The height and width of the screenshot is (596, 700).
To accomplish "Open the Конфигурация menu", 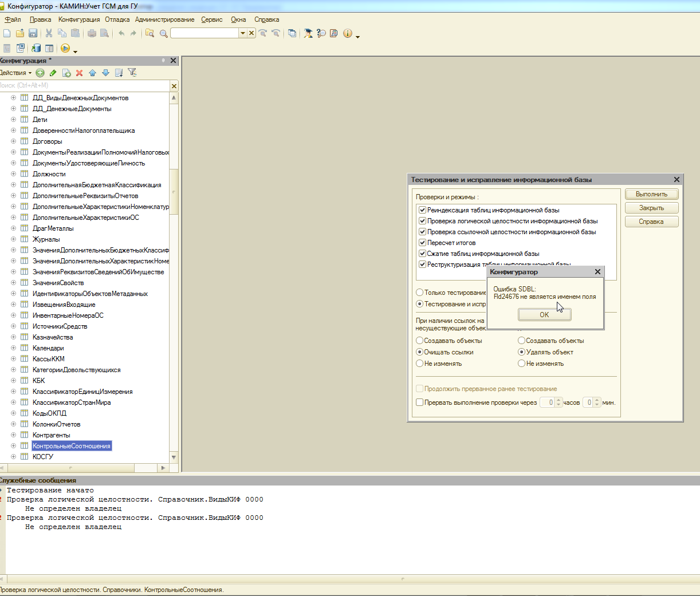I will pos(78,19).
